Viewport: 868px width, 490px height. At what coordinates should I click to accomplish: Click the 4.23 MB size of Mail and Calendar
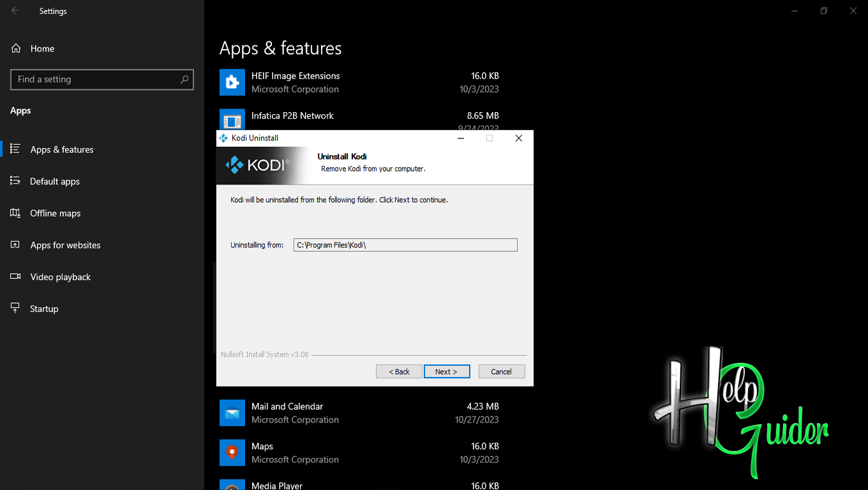point(483,406)
